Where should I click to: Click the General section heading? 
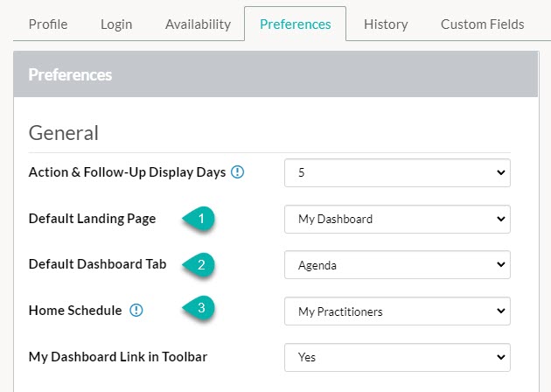coord(64,133)
